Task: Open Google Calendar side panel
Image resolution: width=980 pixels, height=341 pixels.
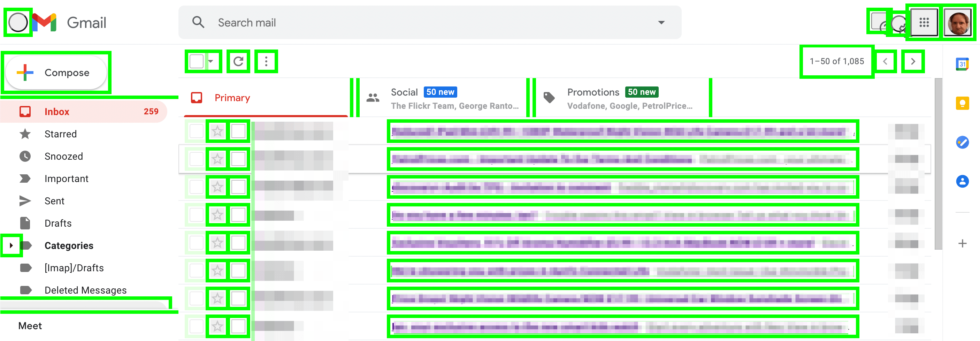Action: 962,63
